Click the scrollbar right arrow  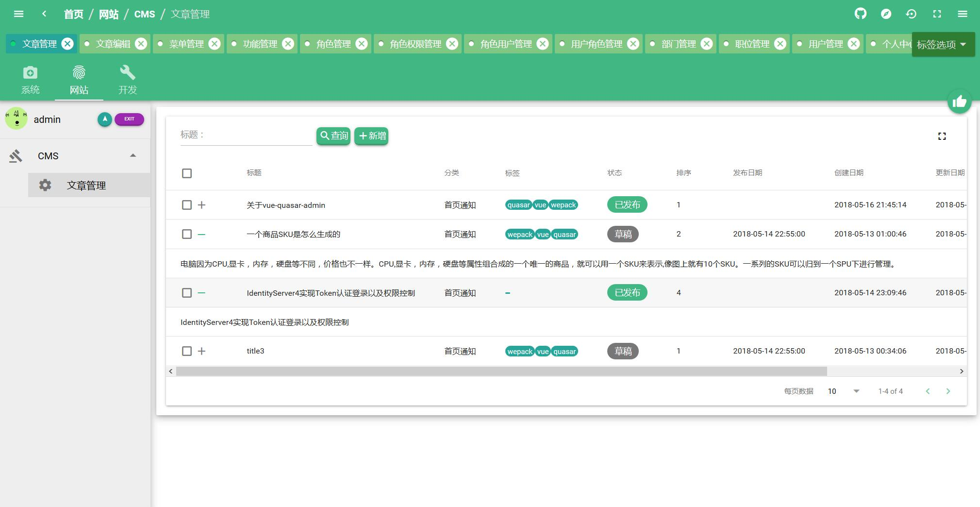962,371
